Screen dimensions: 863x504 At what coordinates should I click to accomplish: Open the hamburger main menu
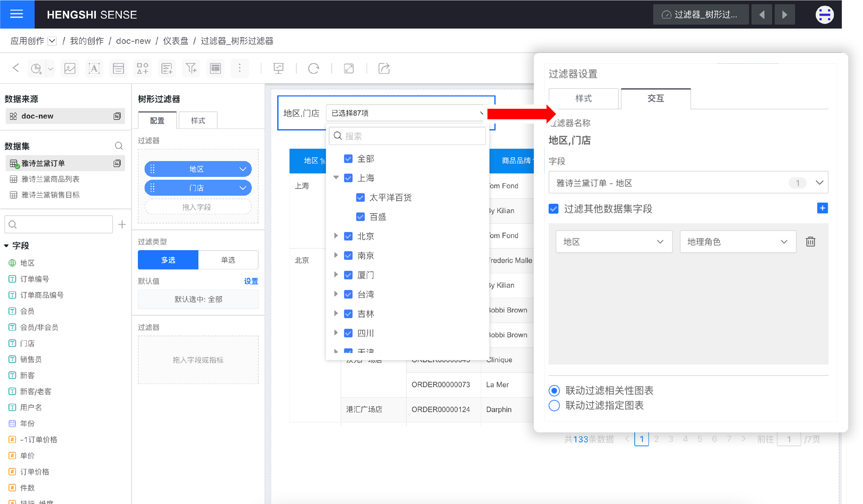[x=17, y=14]
